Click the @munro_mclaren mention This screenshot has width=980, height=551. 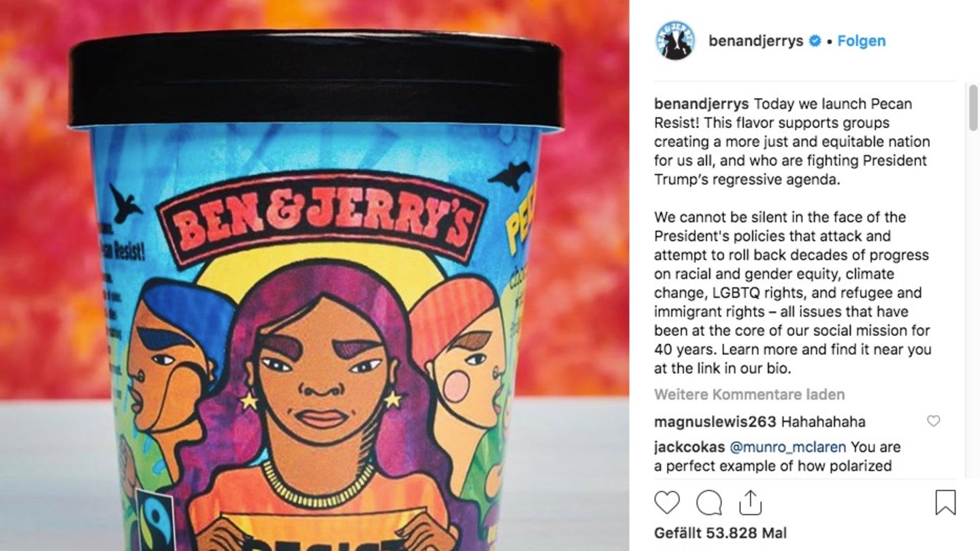click(x=788, y=447)
